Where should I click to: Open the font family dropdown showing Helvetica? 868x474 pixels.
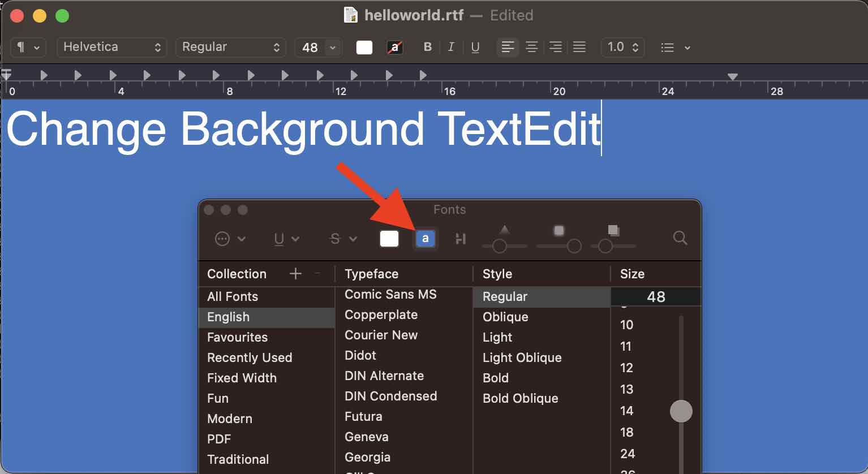[111, 47]
